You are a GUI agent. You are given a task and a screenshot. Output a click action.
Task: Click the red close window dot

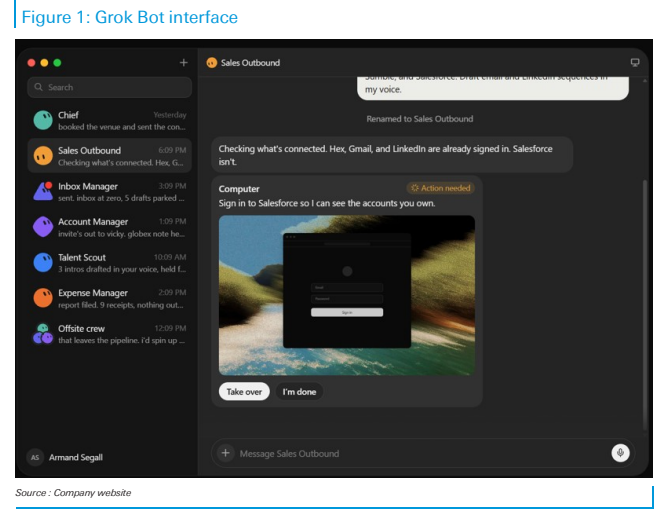click(31, 63)
